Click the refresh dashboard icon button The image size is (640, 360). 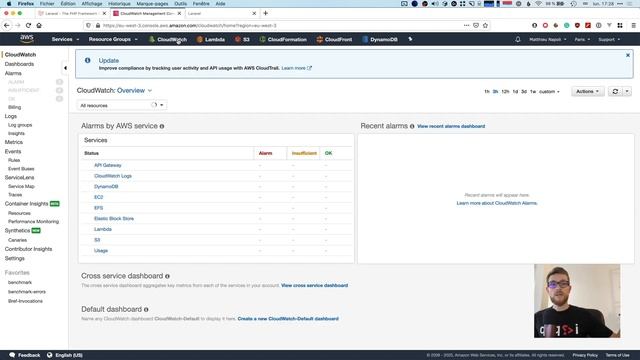click(615, 91)
